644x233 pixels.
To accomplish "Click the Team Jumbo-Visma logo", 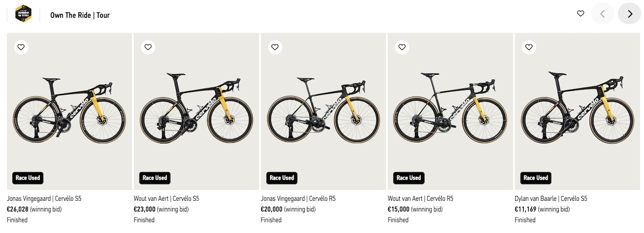I will click(x=24, y=13).
